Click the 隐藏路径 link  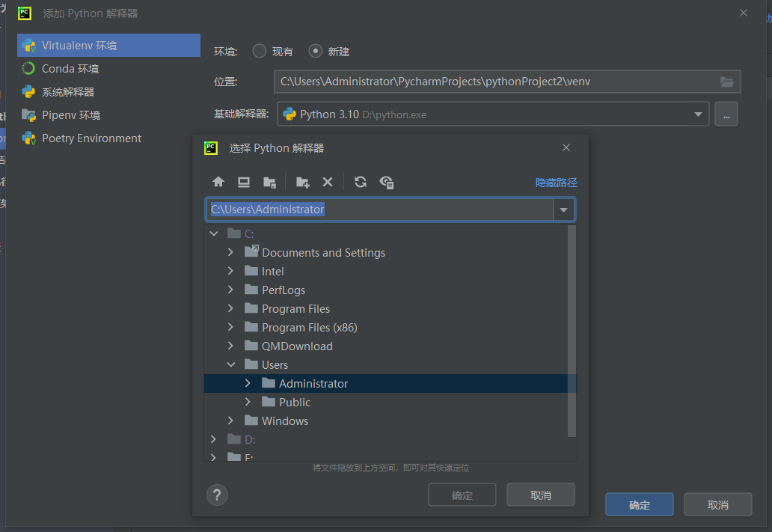557,183
